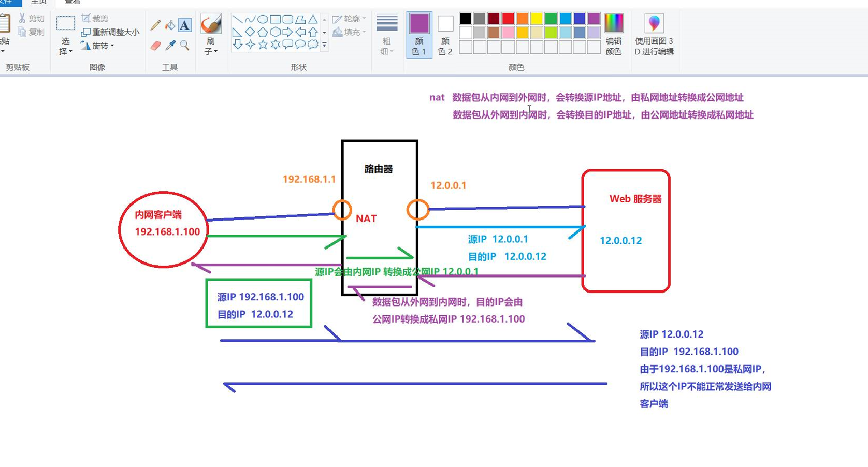
Task: Open 编辑颜色 (Edit colors)
Action: [614, 34]
